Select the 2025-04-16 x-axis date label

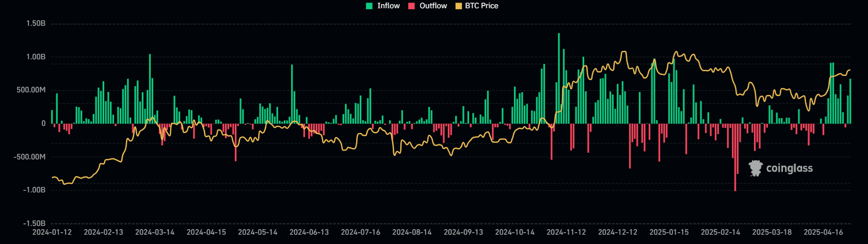point(823,232)
